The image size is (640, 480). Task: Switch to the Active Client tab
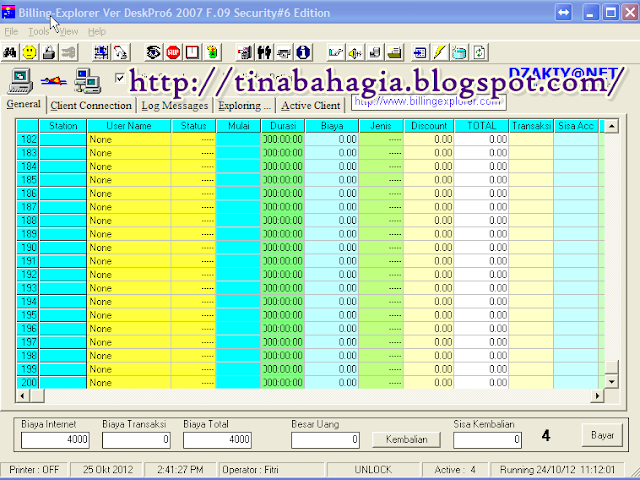[x=311, y=105]
